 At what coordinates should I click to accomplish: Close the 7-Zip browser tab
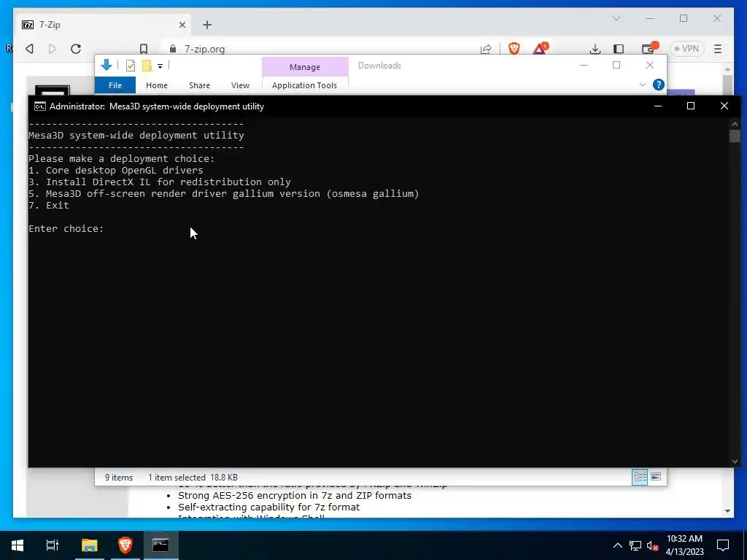(182, 25)
